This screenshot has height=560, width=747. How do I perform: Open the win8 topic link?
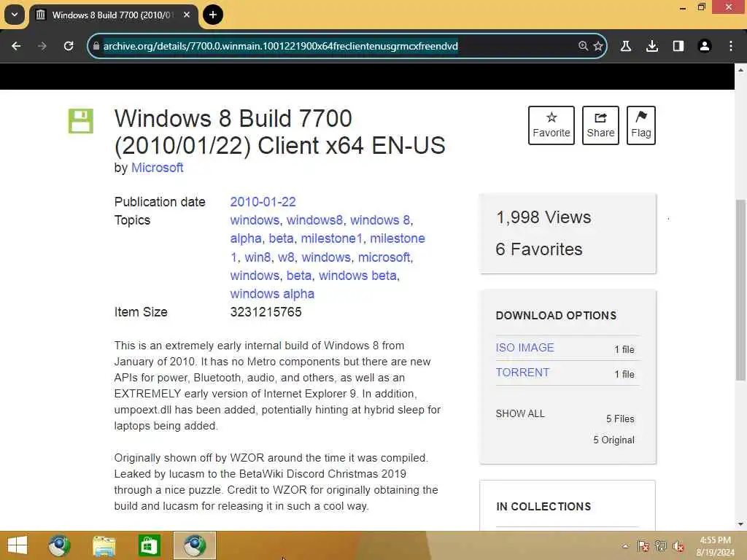pyautogui.click(x=258, y=257)
